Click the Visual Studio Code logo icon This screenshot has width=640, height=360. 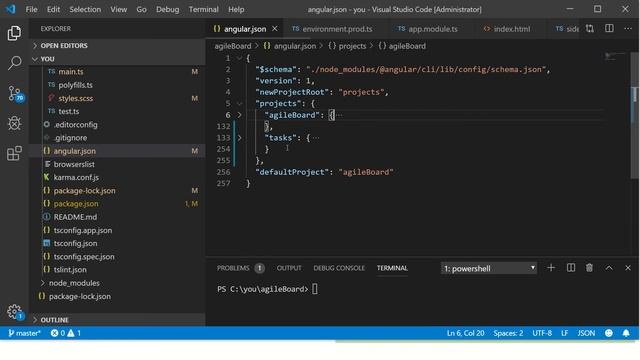tap(11, 9)
